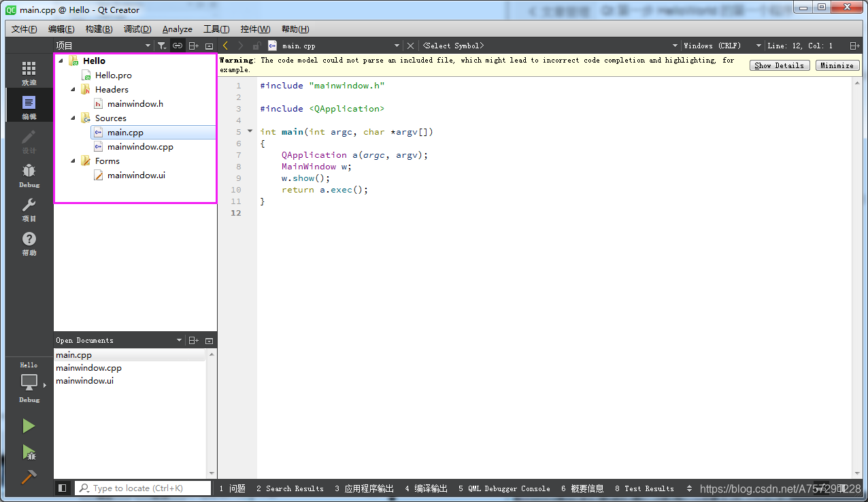Viewport: 868px width, 502px height.
Task: Open the 编辑(E) menu
Action: 61,29
